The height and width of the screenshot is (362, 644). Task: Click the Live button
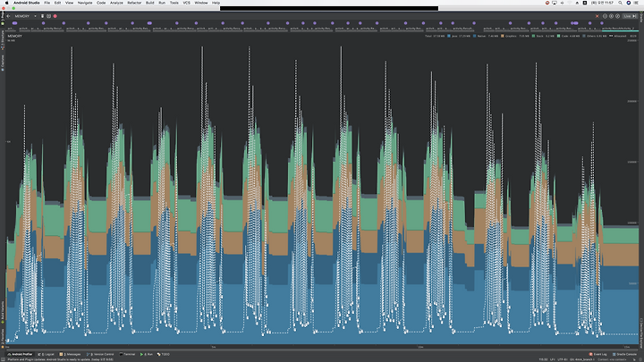click(x=630, y=16)
